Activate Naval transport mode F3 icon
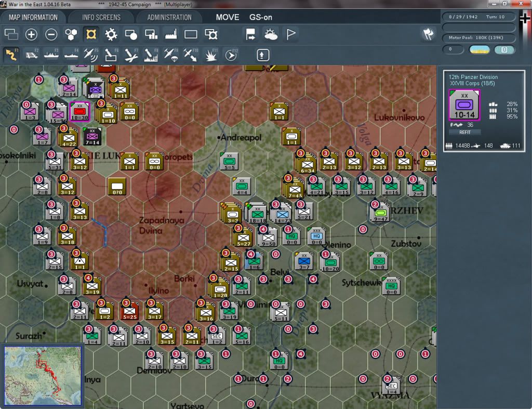The height and width of the screenshot is (409, 532). tap(51, 55)
